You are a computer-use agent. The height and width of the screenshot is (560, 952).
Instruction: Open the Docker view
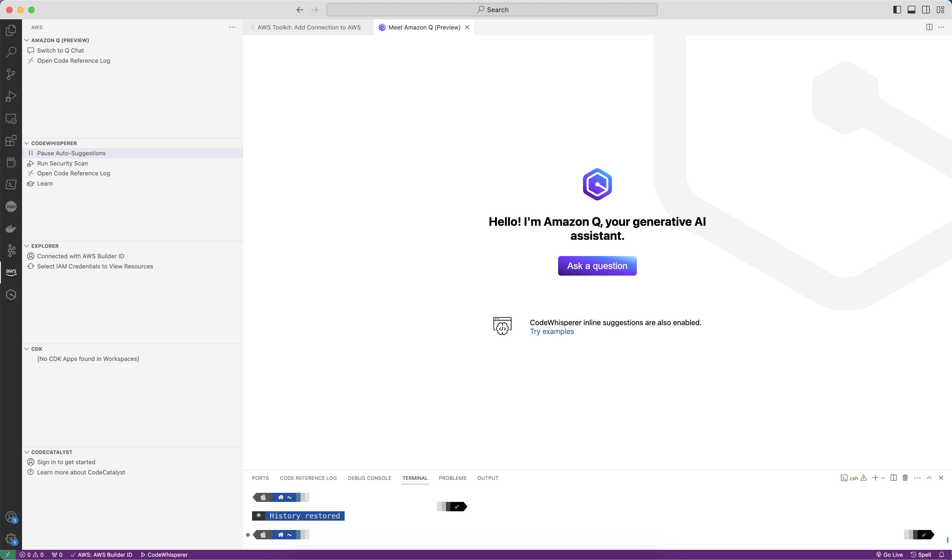(x=11, y=229)
